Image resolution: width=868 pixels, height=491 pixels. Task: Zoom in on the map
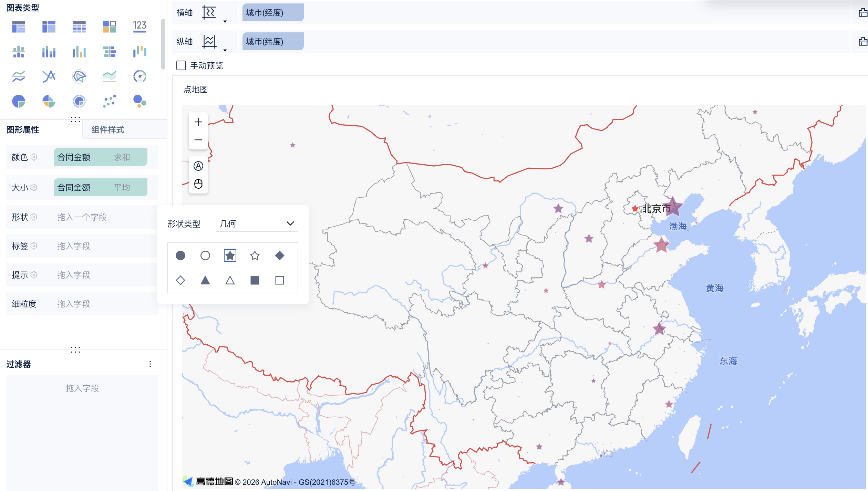[x=198, y=122]
